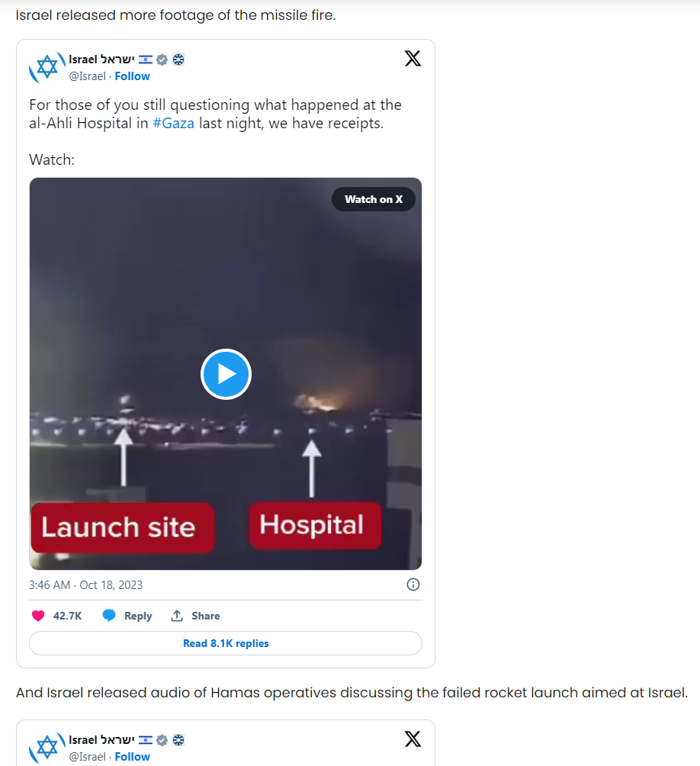Follow @Israel in the first tweet

click(132, 76)
